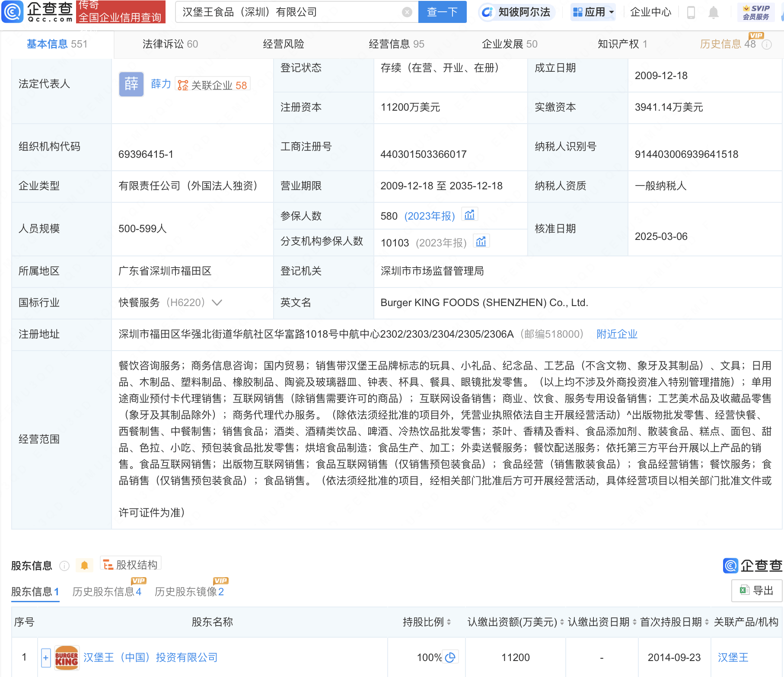Expand shareholder row plus icon
784x677 pixels.
(46, 658)
